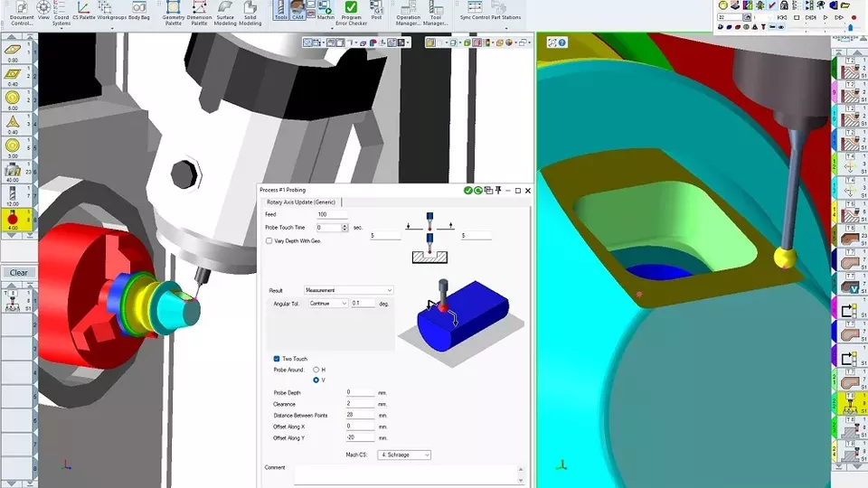Click the Offset Along X field
The height and width of the screenshot is (488, 868).
[361, 427]
